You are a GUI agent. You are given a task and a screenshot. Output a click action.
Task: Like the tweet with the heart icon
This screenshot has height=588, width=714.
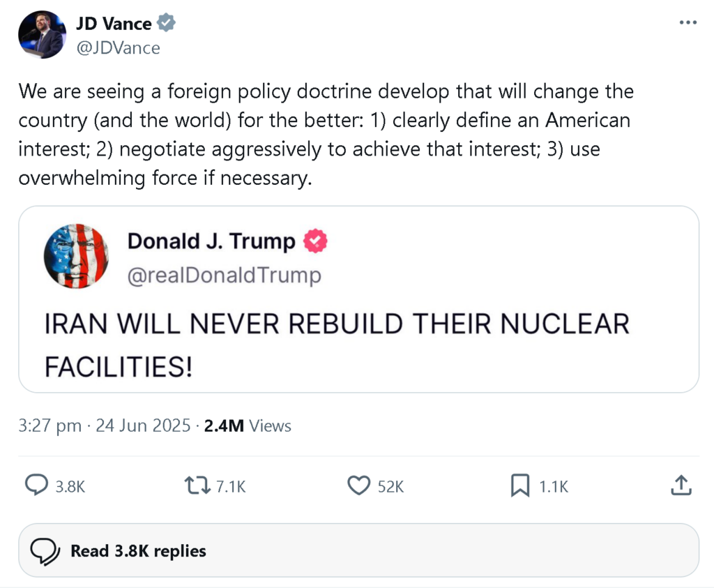point(358,485)
